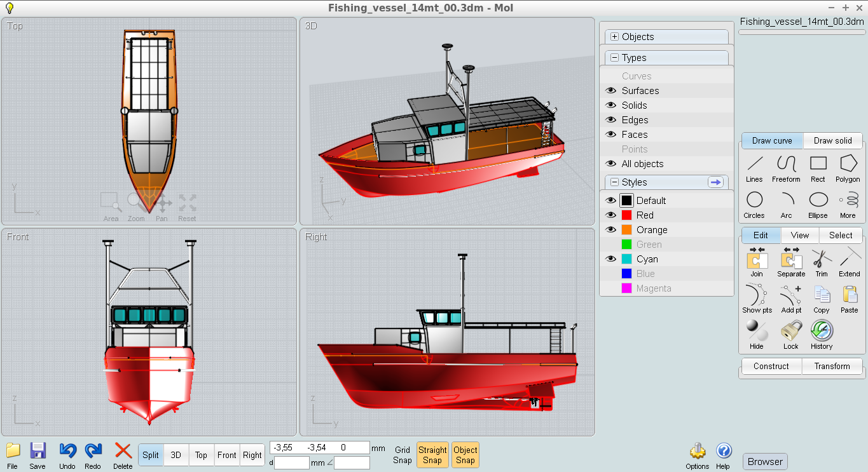Switch to Right view only

tap(252, 455)
